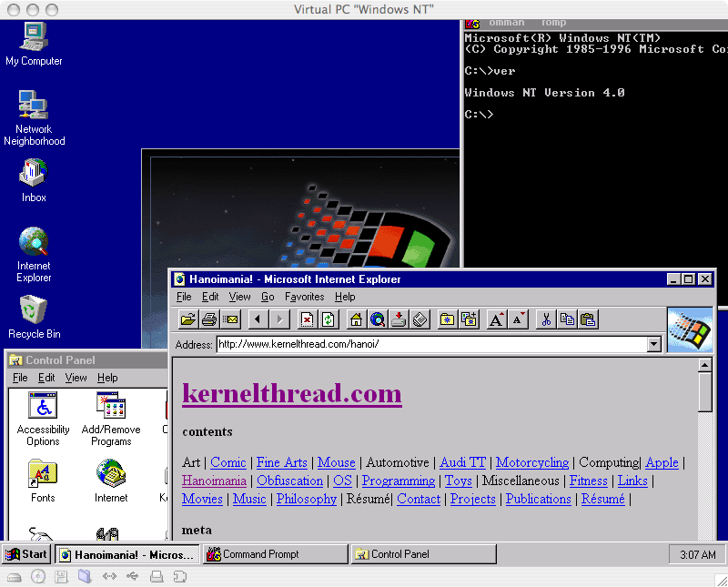Click the red arrow drive toolbar icon
Image resolution: width=728 pixels, height=587 pixels.
(x=399, y=319)
